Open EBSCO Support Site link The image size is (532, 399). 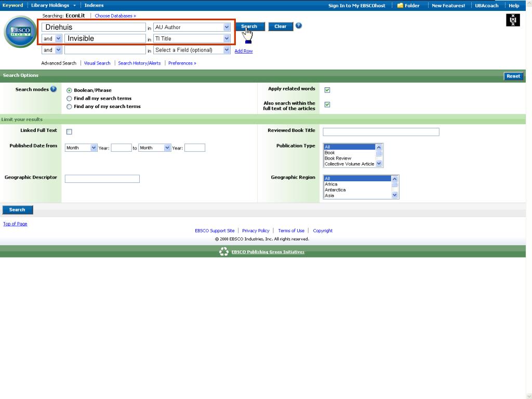[215, 231]
